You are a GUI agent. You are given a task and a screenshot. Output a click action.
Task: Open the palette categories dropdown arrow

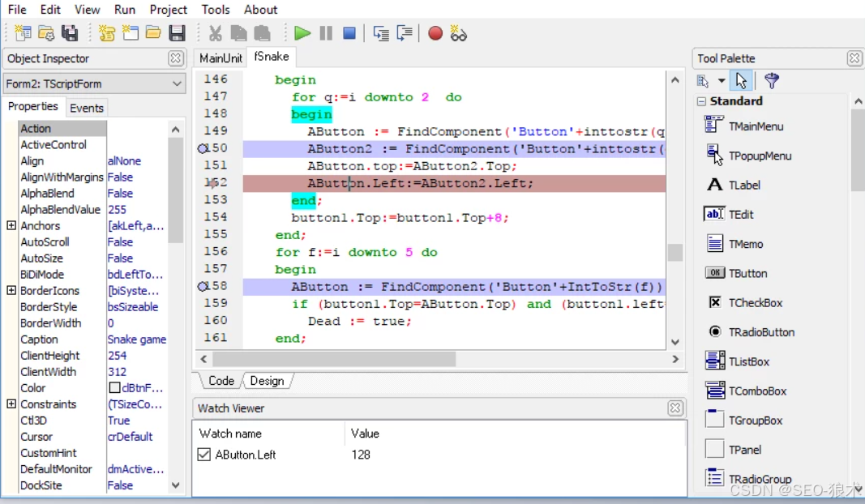721,81
